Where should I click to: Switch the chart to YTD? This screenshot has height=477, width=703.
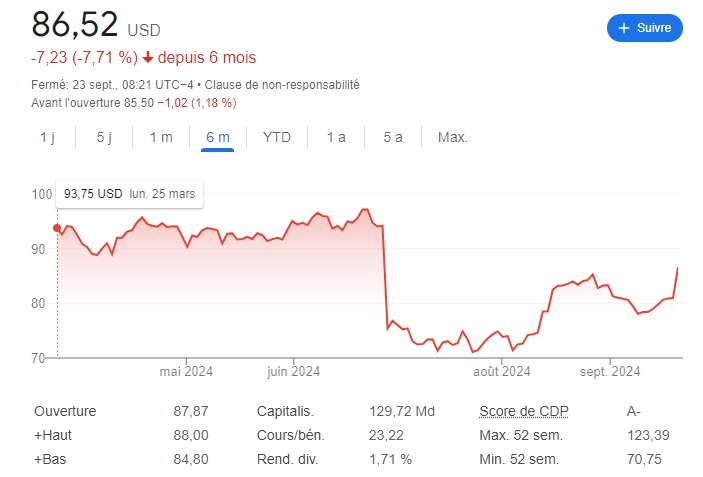tap(277, 137)
